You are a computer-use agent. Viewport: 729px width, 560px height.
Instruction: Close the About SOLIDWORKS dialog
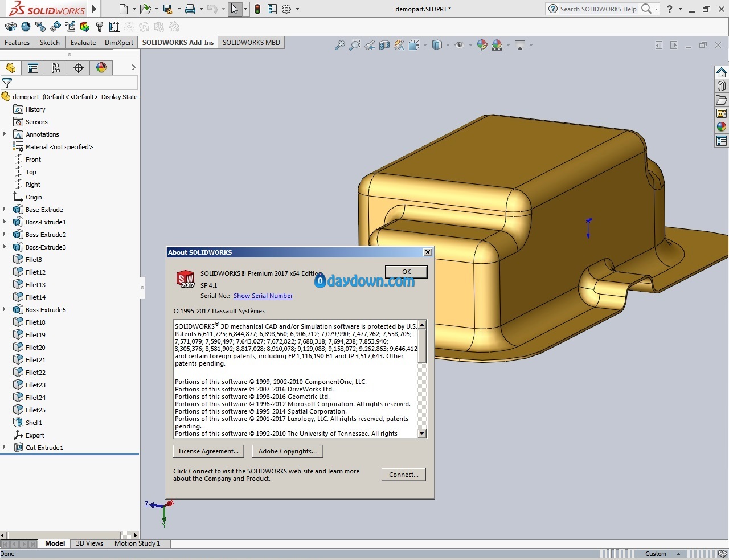[x=428, y=252]
